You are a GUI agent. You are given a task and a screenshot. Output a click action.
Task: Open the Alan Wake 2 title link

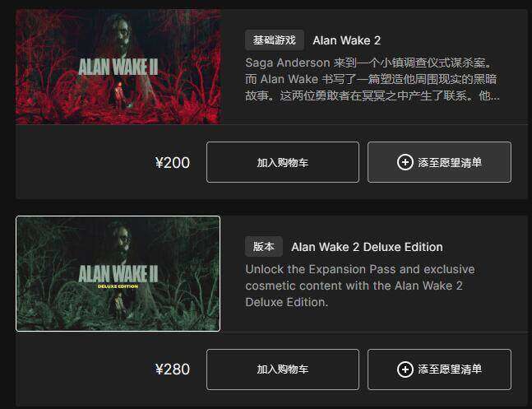pyautogui.click(x=346, y=40)
